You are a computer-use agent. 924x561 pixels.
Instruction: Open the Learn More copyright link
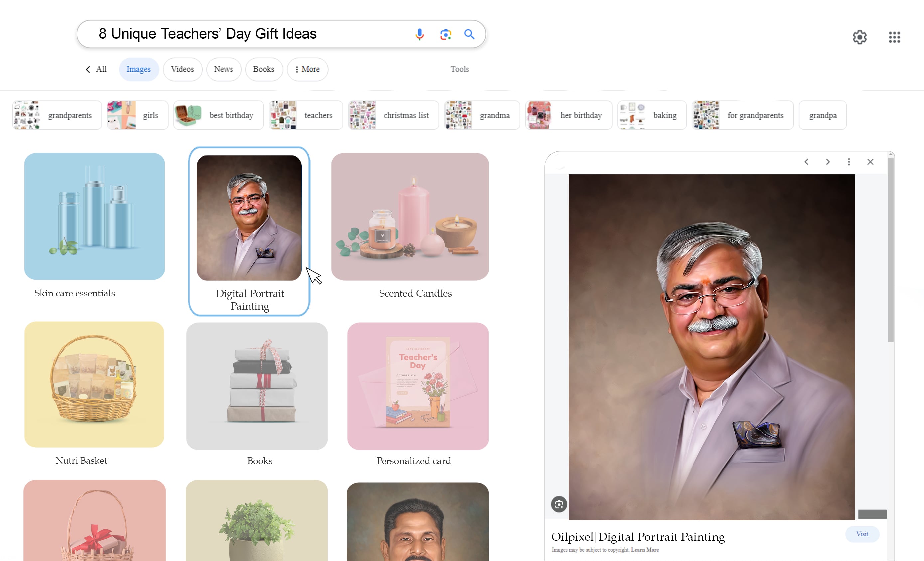tap(645, 550)
